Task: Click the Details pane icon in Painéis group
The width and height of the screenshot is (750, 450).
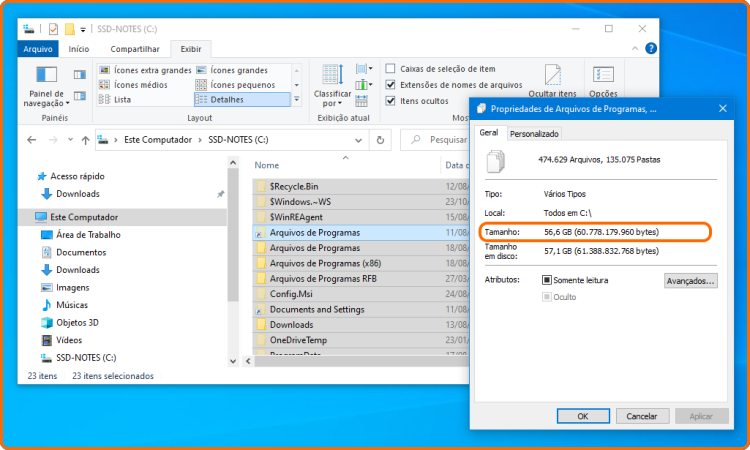Action: (x=79, y=96)
